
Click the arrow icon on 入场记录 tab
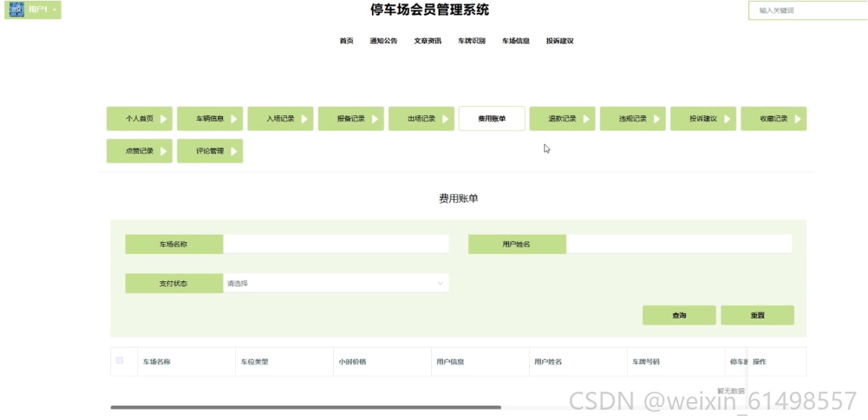[304, 119]
